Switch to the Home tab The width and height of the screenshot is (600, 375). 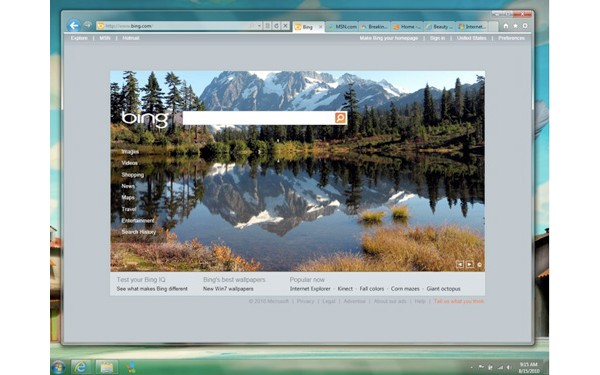(407, 27)
